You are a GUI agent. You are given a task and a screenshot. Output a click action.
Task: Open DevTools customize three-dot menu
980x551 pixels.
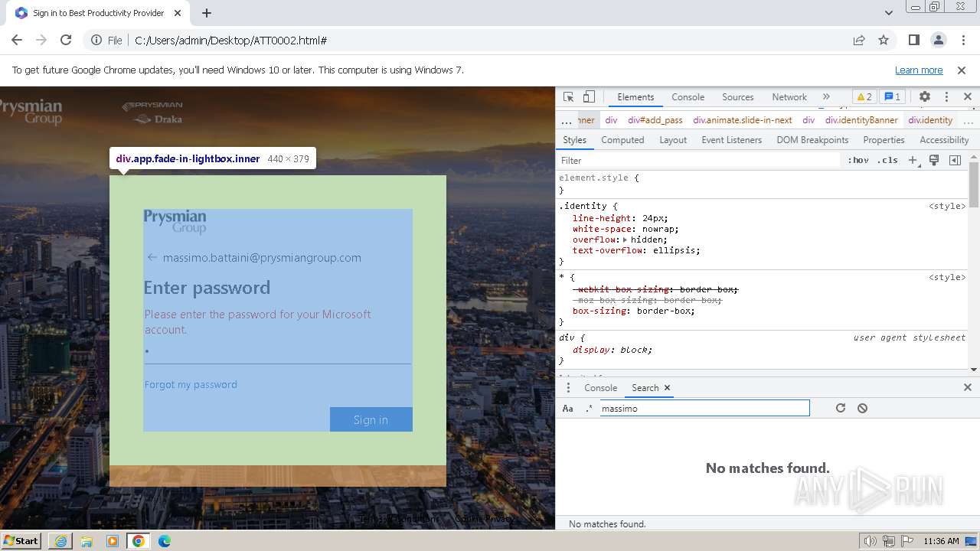pos(946,97)
